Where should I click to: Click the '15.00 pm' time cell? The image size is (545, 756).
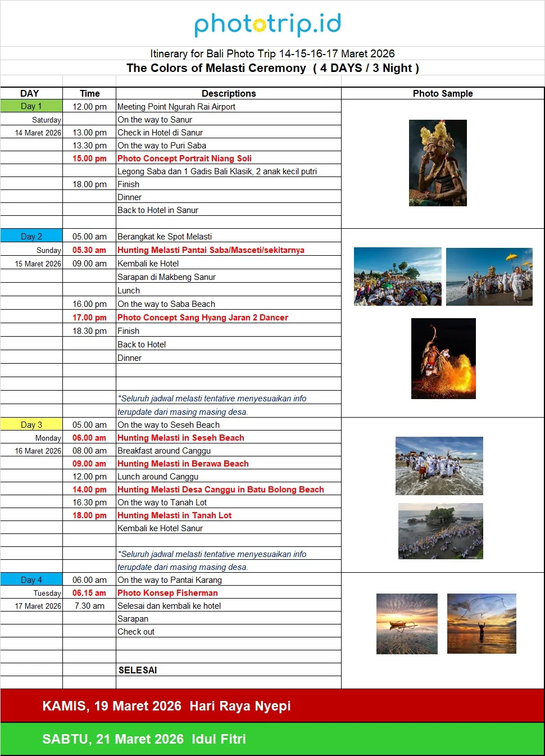89,158
